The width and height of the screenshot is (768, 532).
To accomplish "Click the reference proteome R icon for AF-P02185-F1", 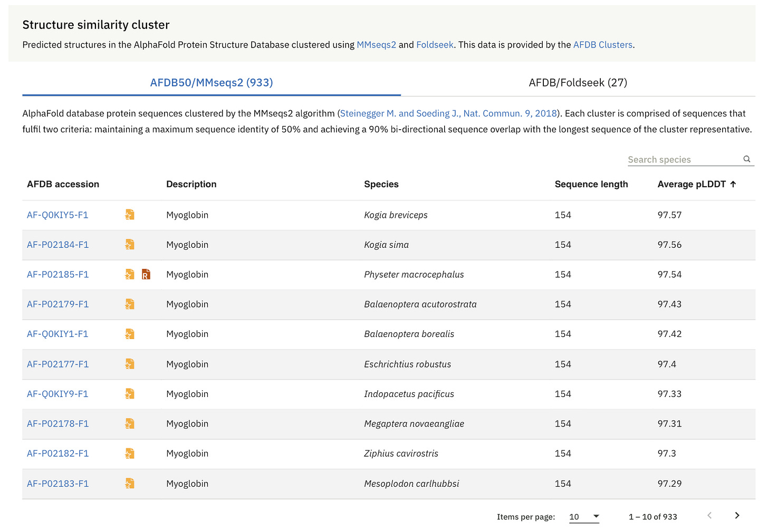I will (146, 274).
